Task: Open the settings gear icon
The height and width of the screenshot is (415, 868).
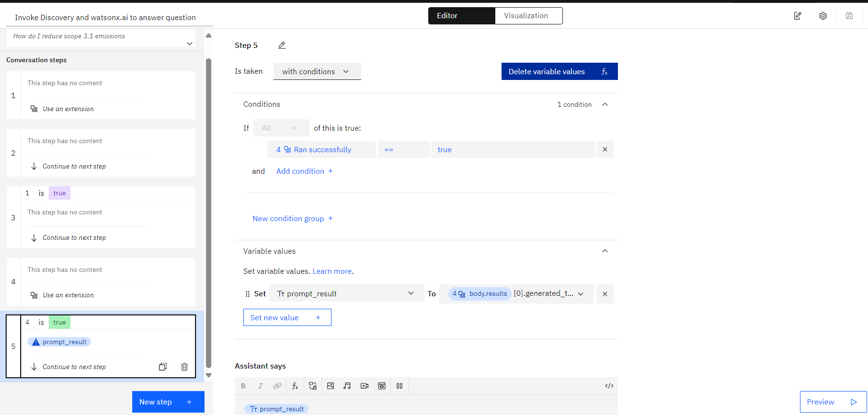Action: pyautogui.click(x=823, y=16)
